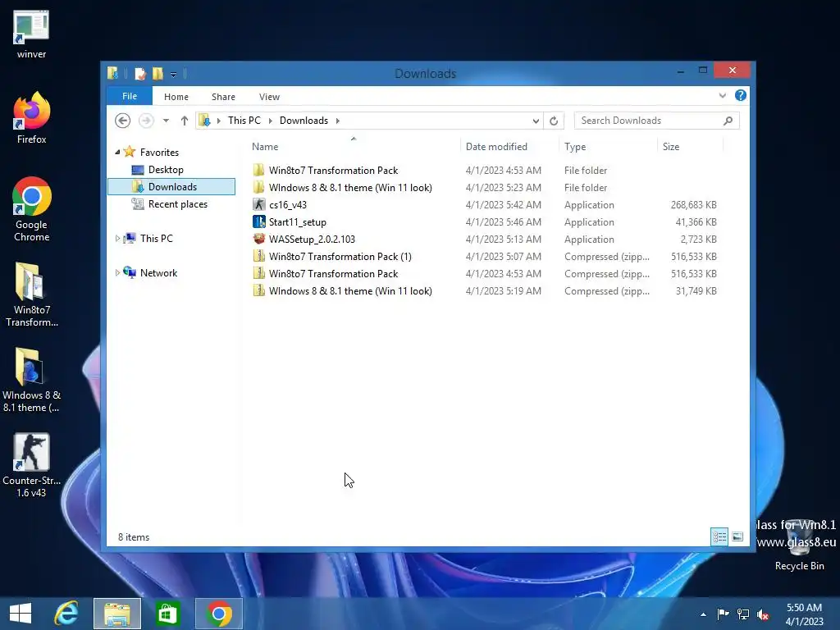840x630 pixels.
Task: Open the Windows Start button
Action: (x=21, y=614)
